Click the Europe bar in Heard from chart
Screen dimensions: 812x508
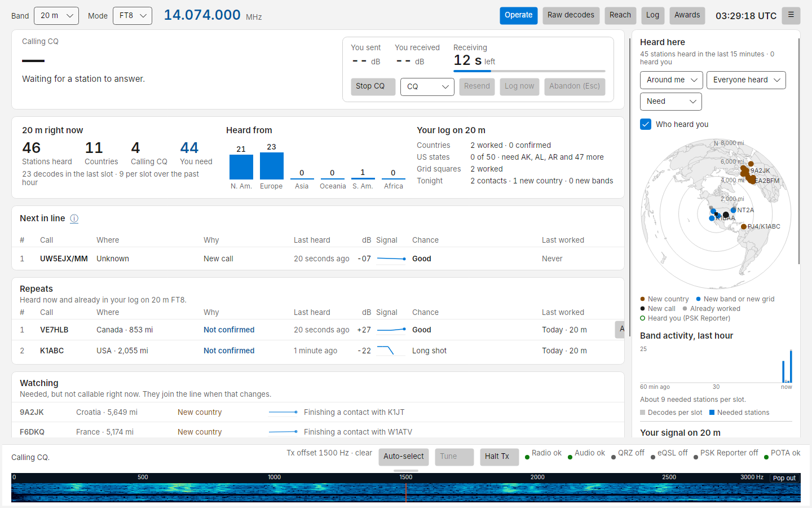pos(271,166)
